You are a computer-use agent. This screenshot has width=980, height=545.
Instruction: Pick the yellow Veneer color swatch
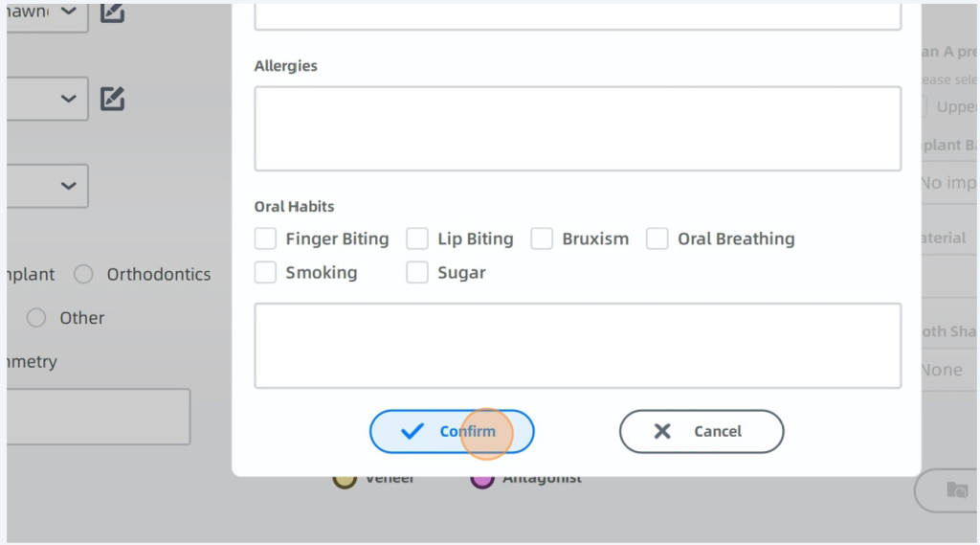[345, 478]
